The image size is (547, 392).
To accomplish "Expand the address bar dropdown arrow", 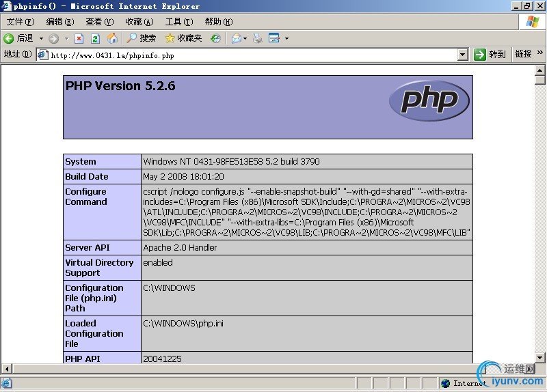I will (463, 55).
